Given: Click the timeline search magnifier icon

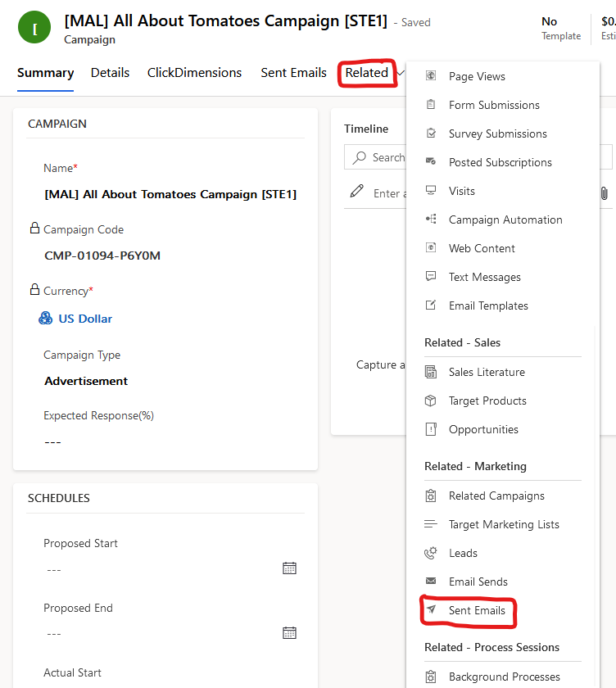Looking at the screenshot, I should [360, 157].
